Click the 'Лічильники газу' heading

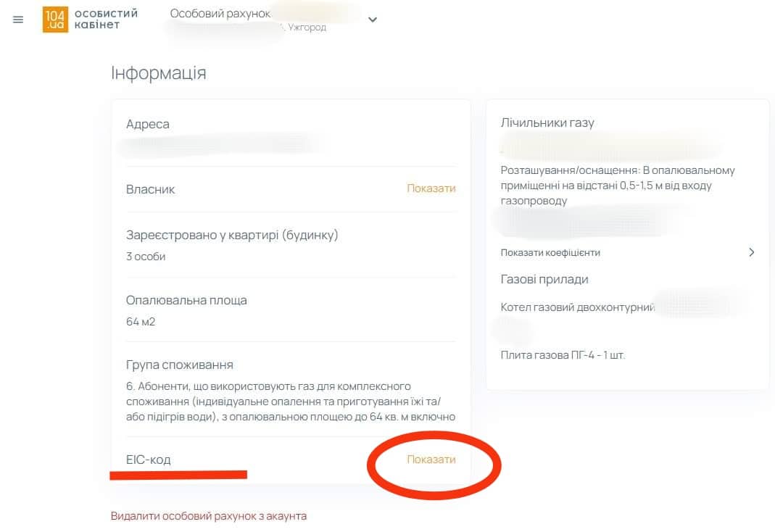(x=547, y=122)
